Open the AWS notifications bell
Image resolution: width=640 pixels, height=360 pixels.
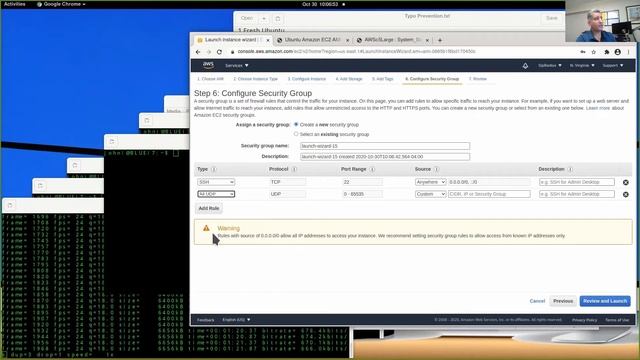pyautogui.click(x=525, y=65)
